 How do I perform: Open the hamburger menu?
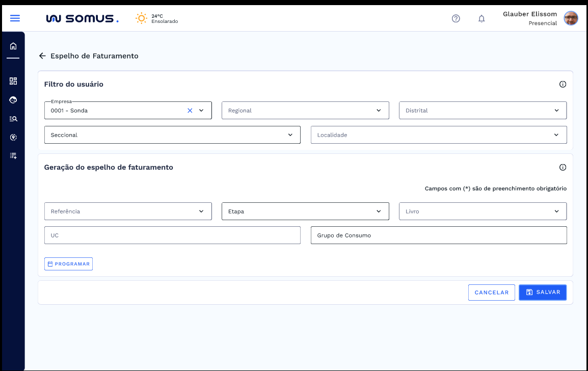15,18
